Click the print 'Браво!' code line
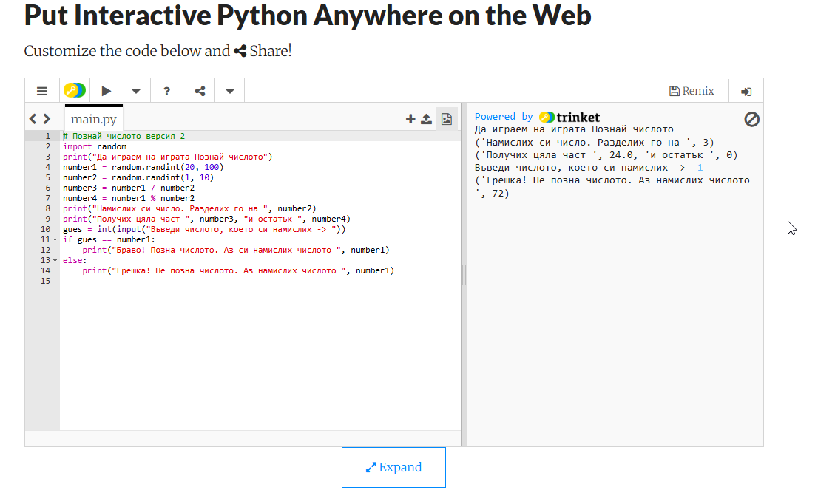This screenshot has width=835, height=504. (x=236, y=250)
